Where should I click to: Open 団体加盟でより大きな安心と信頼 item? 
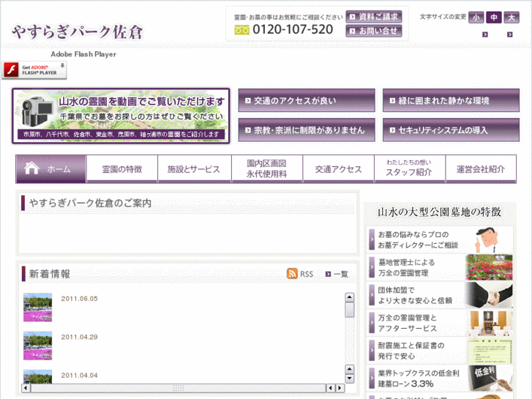[440, 296]
